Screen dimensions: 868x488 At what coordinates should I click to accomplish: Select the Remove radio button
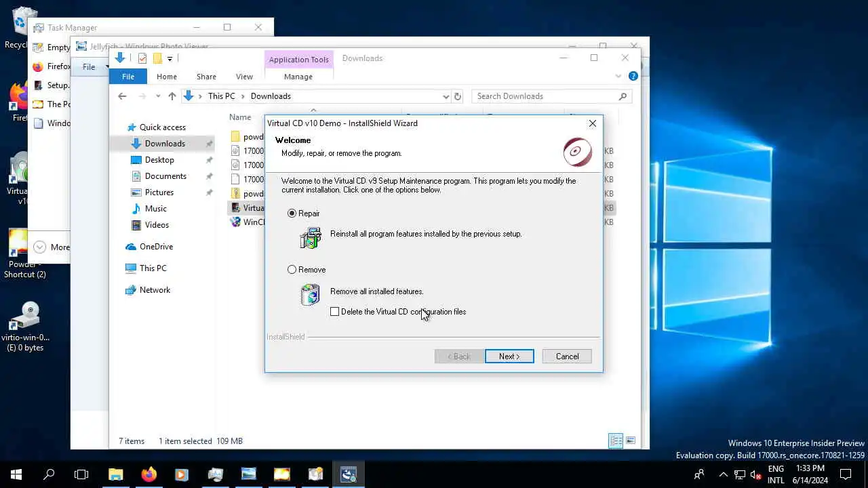point(292,270)
